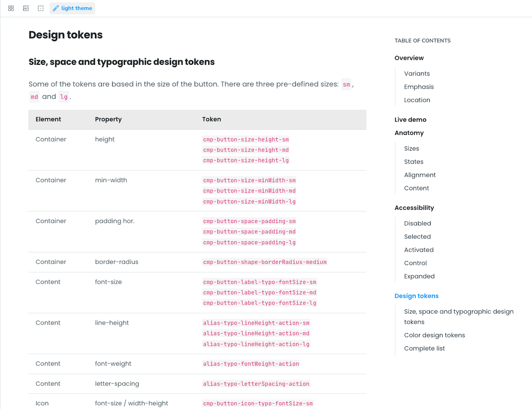Select States under Anatomy
Image resolution: width=532 pixels, height=409 pixels.
(414, 161)
